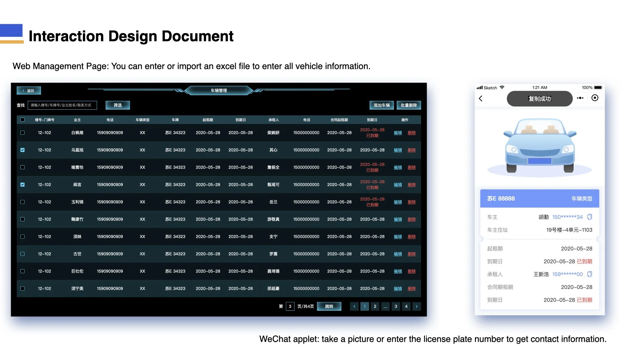The image size is (644, 362).
Task: Click the 添加车辆 add vehicle button
Action: click(x=382, y=105)
